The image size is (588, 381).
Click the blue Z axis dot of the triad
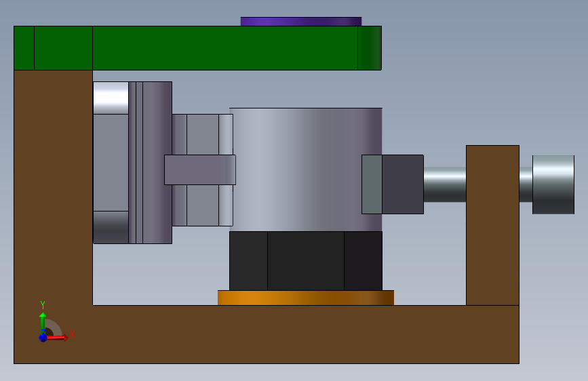click(43, 338)
